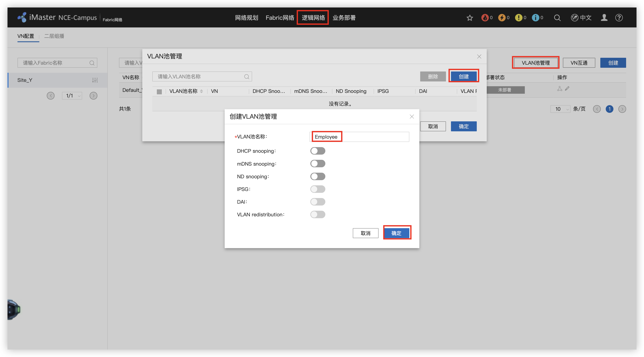Open the major alarms lightning icon
Image resolution: width=644 pixels, height=357 pixels.
coord(502,18)
